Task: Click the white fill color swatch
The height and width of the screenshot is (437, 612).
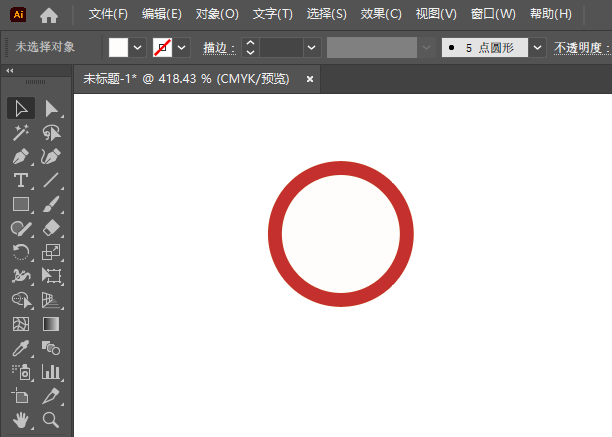Action: (x=118, y=48)
